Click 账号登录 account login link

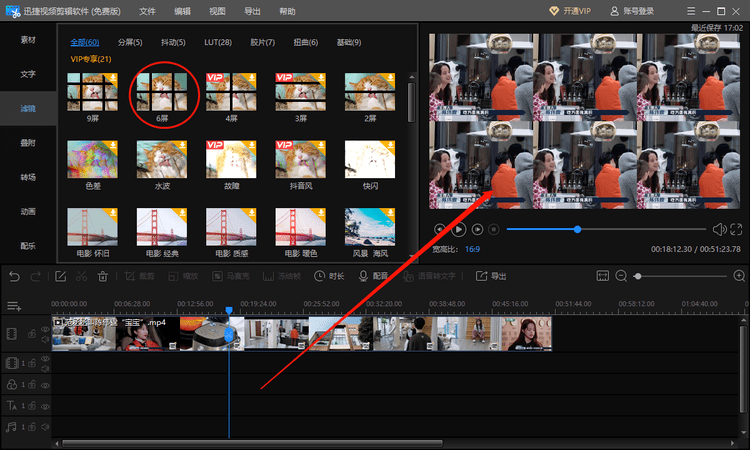pyautogui.click(x=632, y=11)
